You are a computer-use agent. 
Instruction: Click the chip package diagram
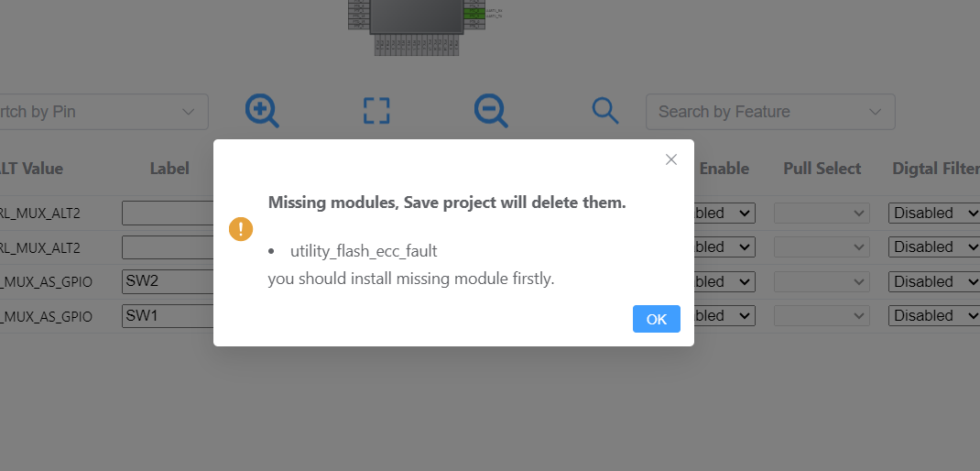[417, 18]
